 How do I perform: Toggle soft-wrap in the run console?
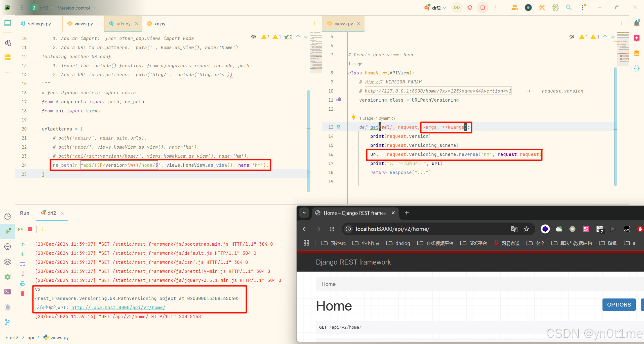point(23,264)
